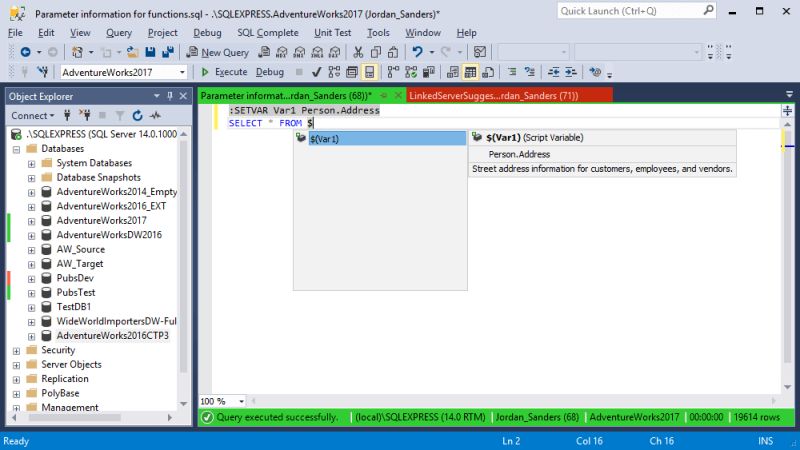Click the Comment Out Selected Lines icon
The image size is (800, 450).
[x=512, y=72]
